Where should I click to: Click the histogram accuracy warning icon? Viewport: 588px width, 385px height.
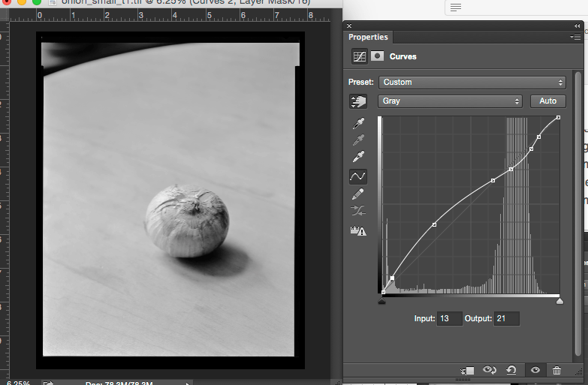point(358,230)
